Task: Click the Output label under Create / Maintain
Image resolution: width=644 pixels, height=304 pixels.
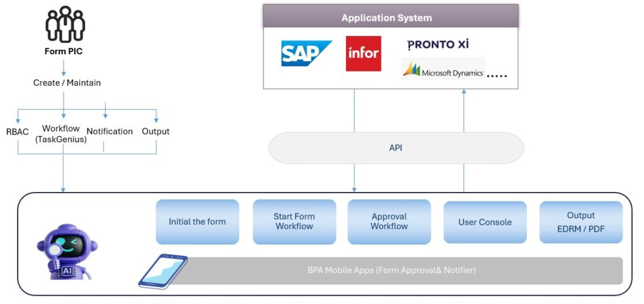Action: pos(155,132)
